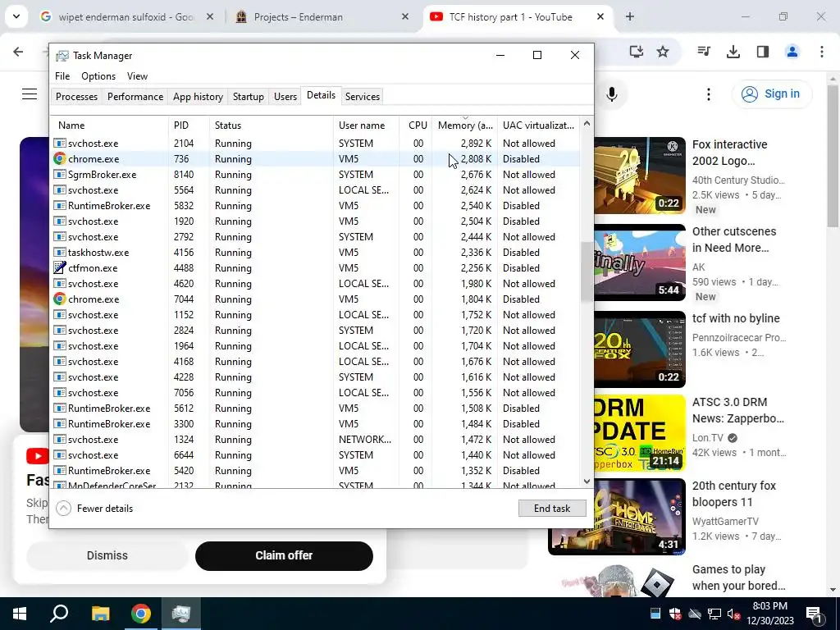Bookmark this page with star icon

click(x=663, y=52)
